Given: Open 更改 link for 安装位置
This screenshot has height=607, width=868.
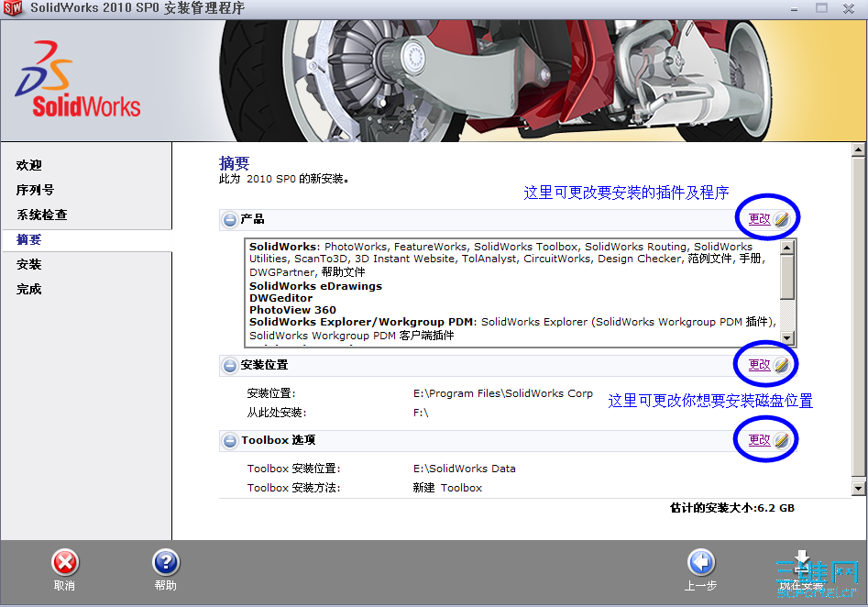Looking at the screenshot, I should coord(759,364).
